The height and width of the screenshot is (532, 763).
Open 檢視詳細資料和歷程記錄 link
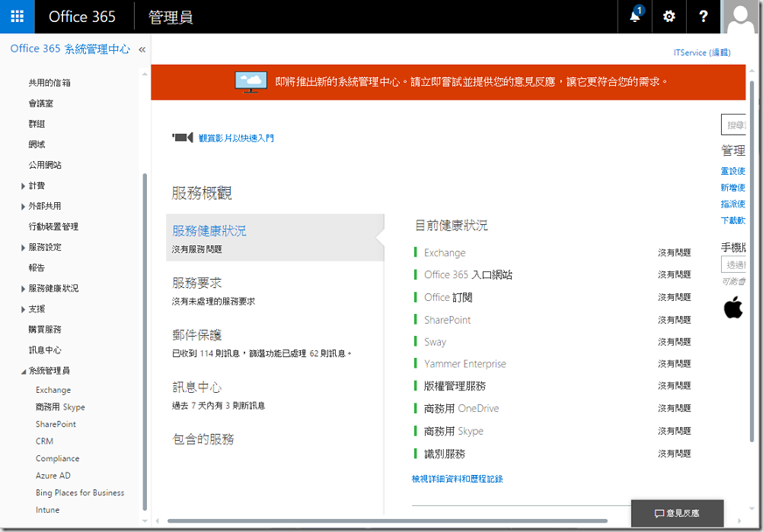click(457, 479)
